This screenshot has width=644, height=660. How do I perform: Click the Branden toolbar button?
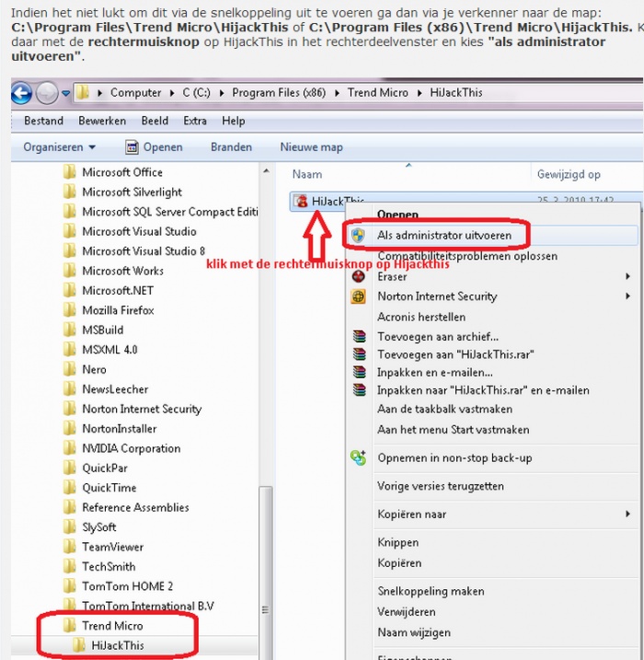(231, 147)
